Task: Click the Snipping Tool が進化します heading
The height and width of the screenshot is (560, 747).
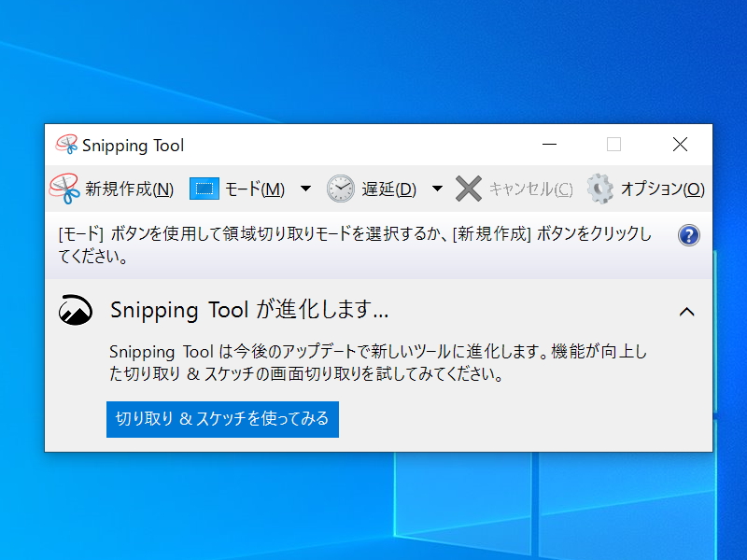Action: point(243,309)
